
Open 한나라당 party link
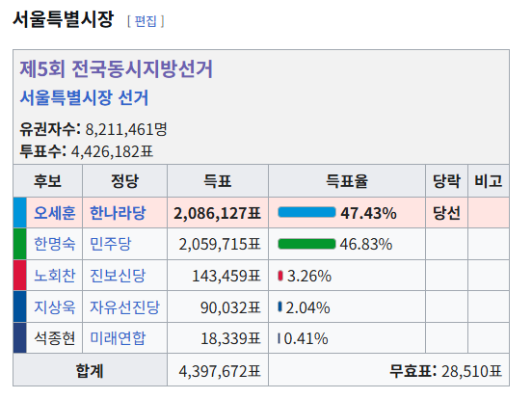click(118, 213)
